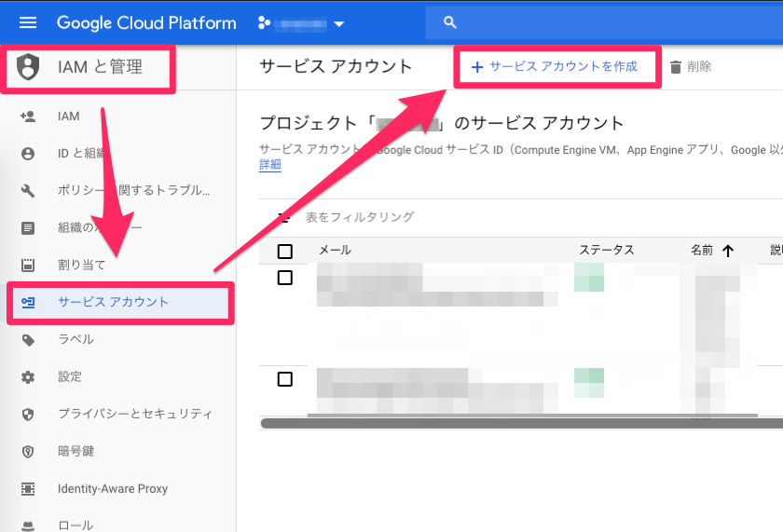Viewport: 783px width, 532px height.
Task: Click the IAM add-person icon
Action: tap(28, 116)
